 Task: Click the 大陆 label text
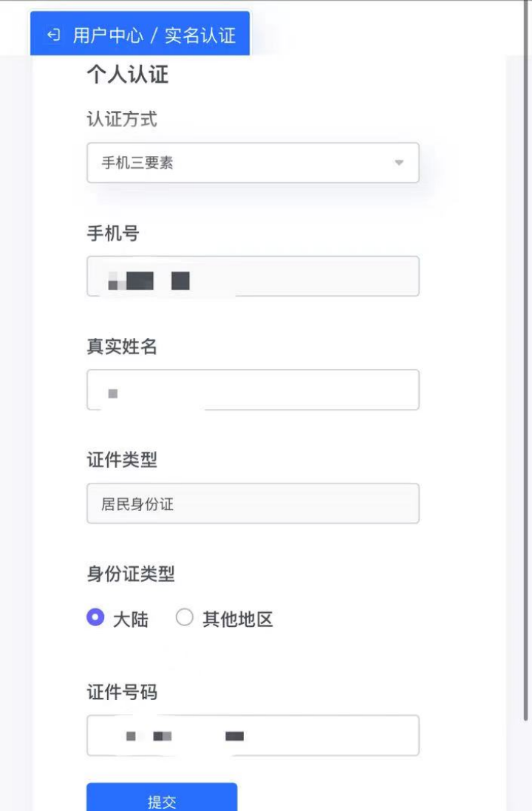[130, 619]
